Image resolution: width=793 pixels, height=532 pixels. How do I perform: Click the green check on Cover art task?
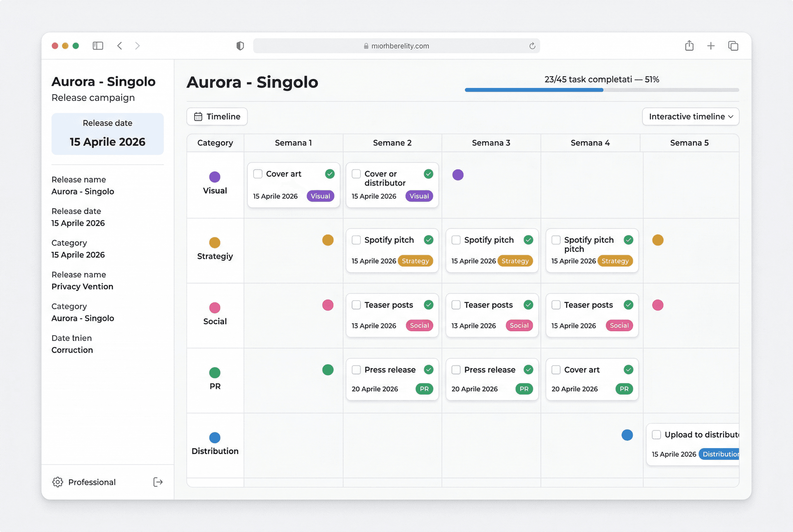click(x=329, y=174)
